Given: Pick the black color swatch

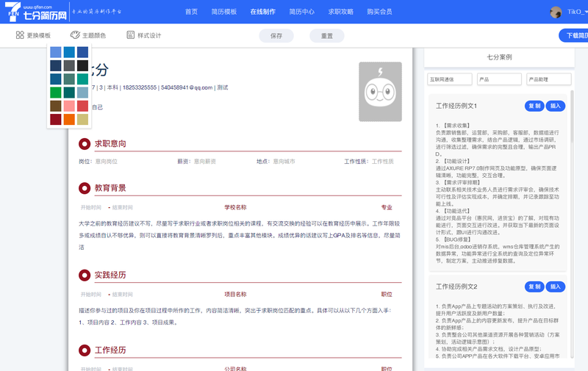Looking at the screenshot, I should [x=82, y=65].
